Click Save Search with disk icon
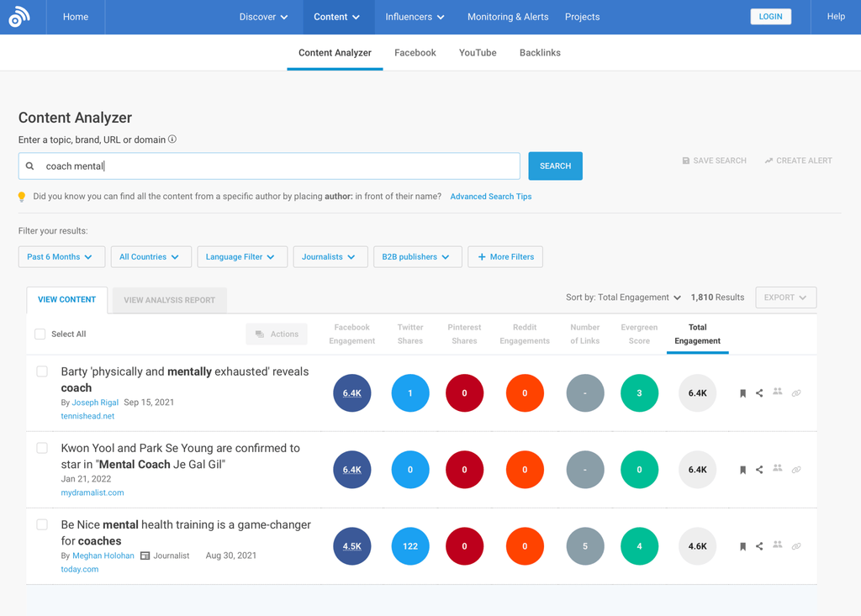Image resolution: width=861 pixels, height=616 pixels. 714,161
